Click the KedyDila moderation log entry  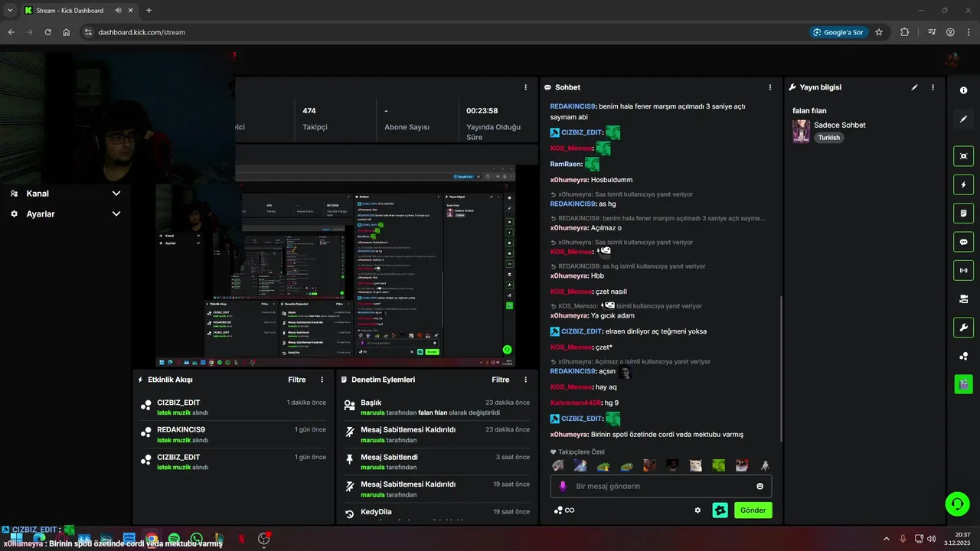[x=437, y=513]
